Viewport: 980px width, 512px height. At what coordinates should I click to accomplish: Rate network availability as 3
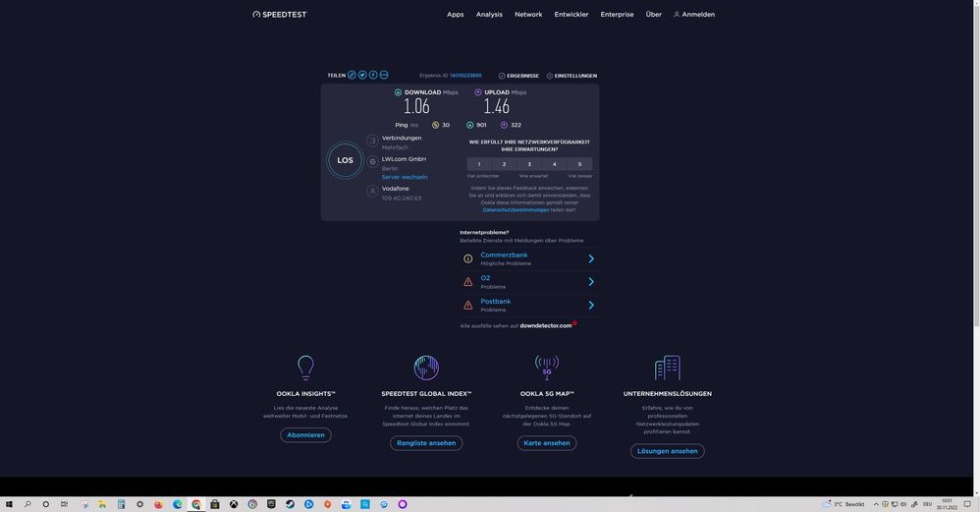point(529,164)
